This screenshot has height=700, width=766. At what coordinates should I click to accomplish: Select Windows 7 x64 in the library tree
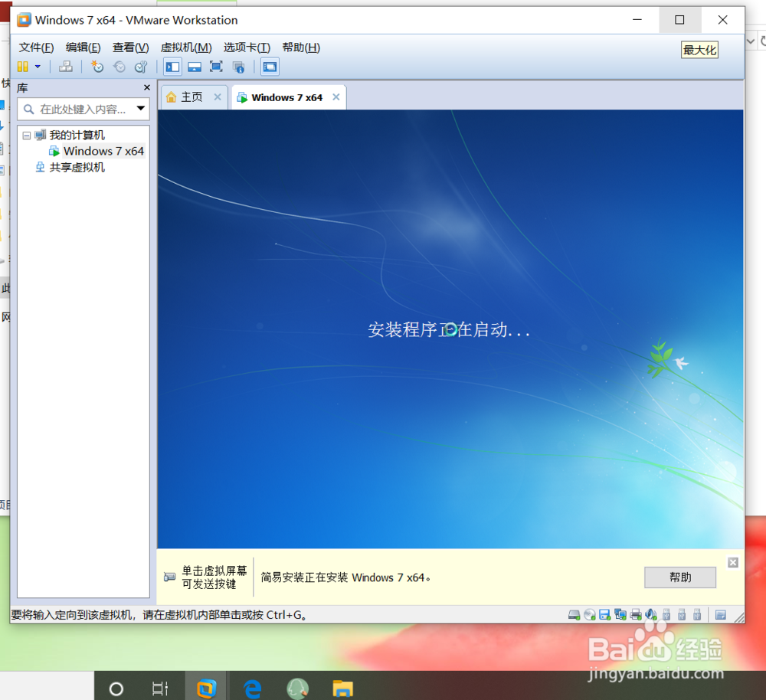click(103, 151)
